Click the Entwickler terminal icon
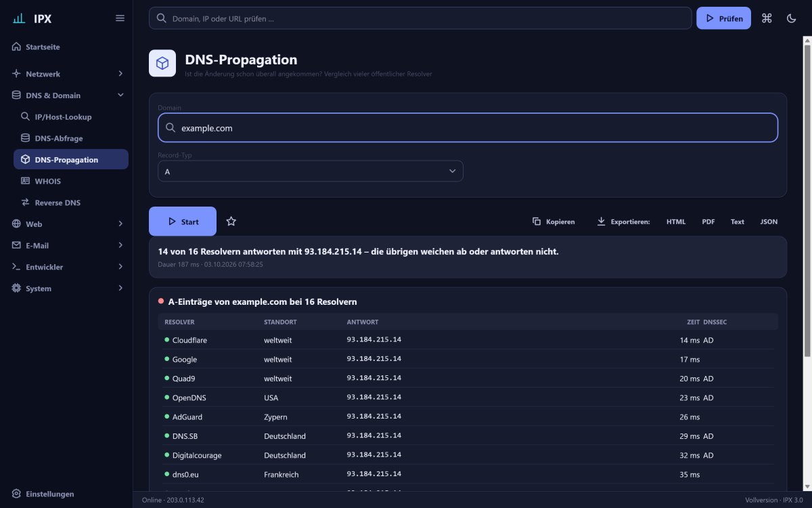Viewport: 812px width, 508px height. coord(16,267)
